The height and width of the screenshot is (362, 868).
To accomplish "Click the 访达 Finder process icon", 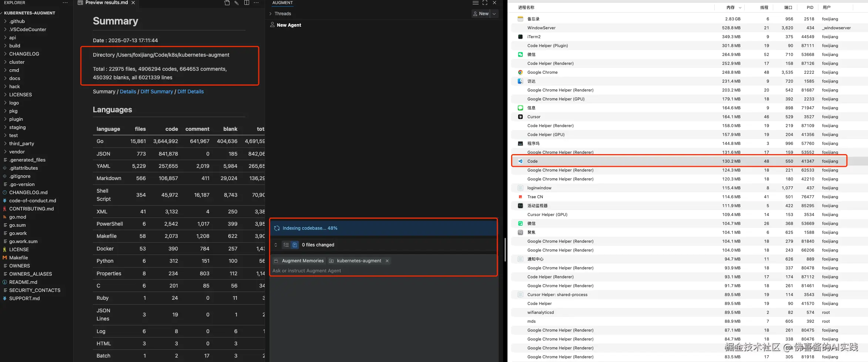I will tap(520, 81).
